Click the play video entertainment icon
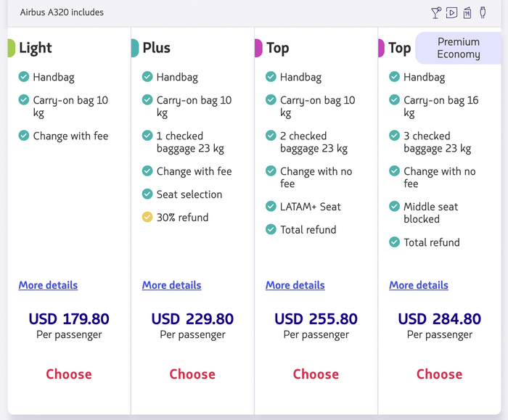Viewport: 508px width, 420px height. coord(451,12)
